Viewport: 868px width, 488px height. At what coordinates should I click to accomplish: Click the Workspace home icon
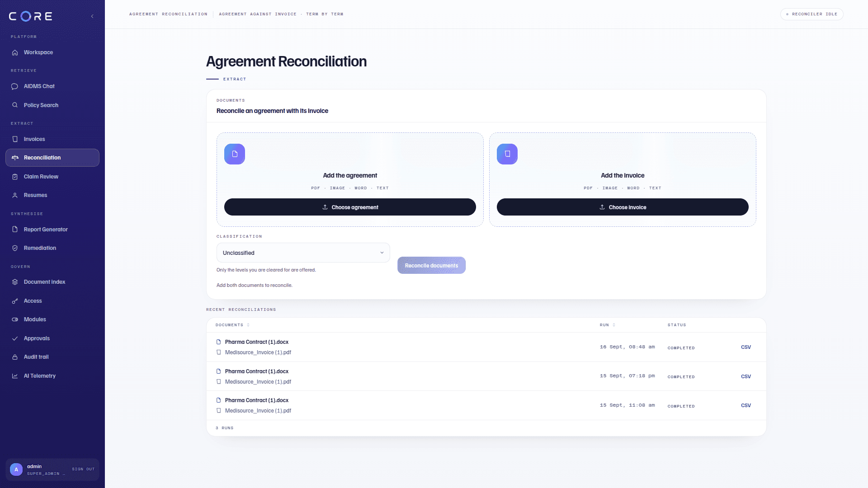[x=15, y=52]
